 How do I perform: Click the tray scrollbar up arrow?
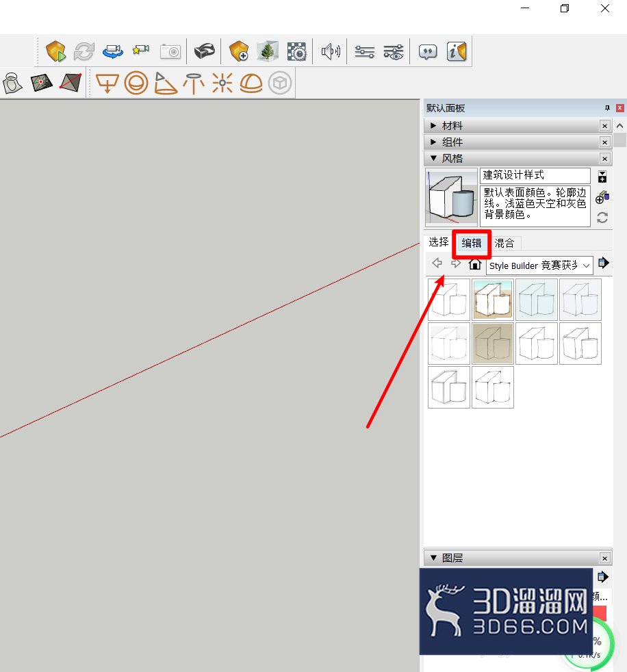coord(619,126)
